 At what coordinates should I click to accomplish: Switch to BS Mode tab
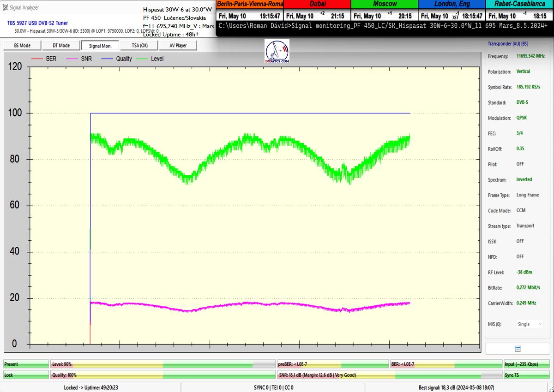pyautogui.click(x=22, y=46)
